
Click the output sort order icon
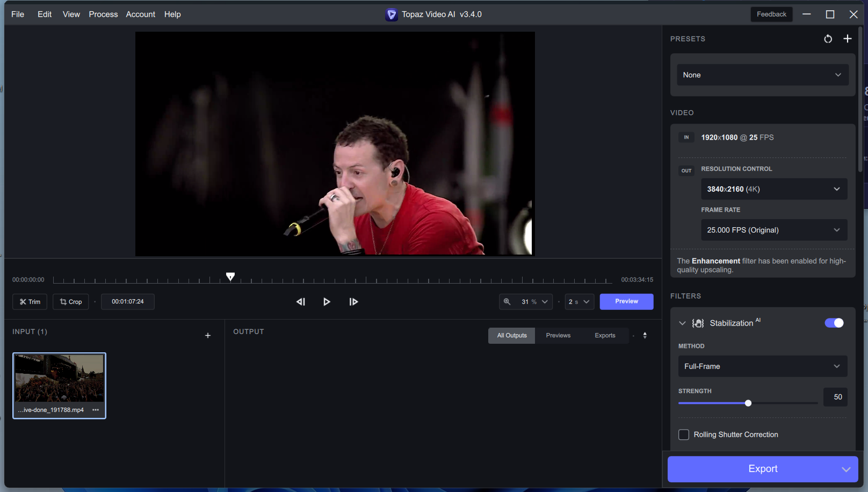coord(645,336)
